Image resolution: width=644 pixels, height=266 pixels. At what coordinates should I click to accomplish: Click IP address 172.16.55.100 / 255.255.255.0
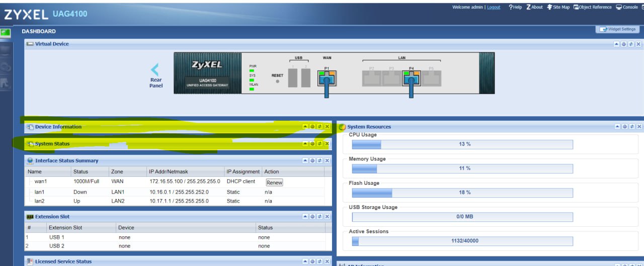click(185, 181)
